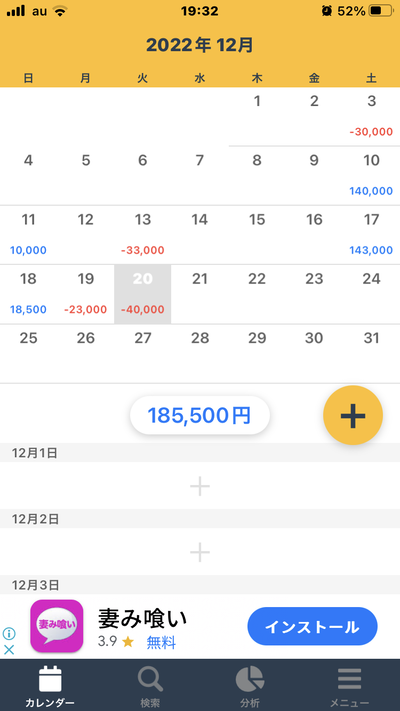Tap the yellow plus add-entry button
The height and width of the screenshot is (711, 400).
353,415
